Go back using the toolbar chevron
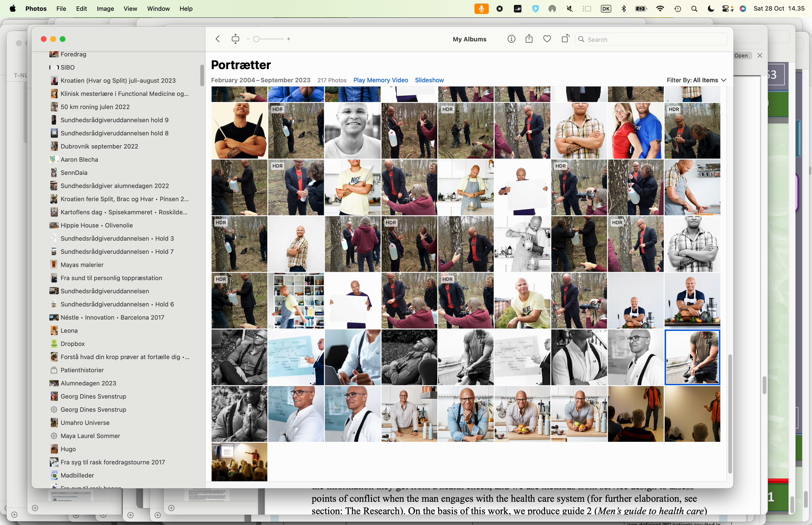This screenshot has height=525, width=812. tap(218, 39)
